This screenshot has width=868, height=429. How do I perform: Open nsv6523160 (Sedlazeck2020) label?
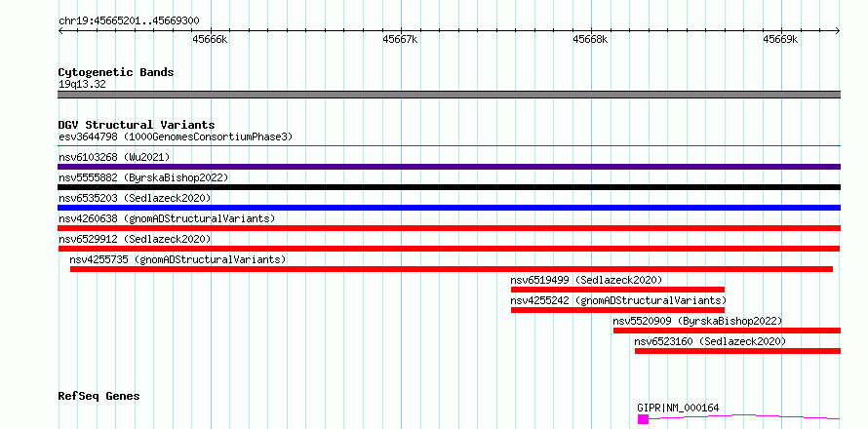(710, 341)
